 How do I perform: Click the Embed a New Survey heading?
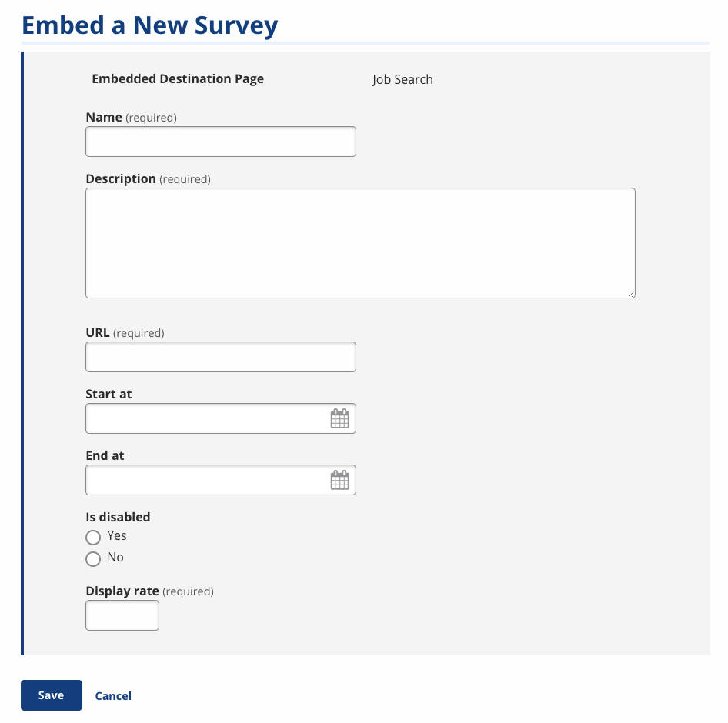pos(149,25)
